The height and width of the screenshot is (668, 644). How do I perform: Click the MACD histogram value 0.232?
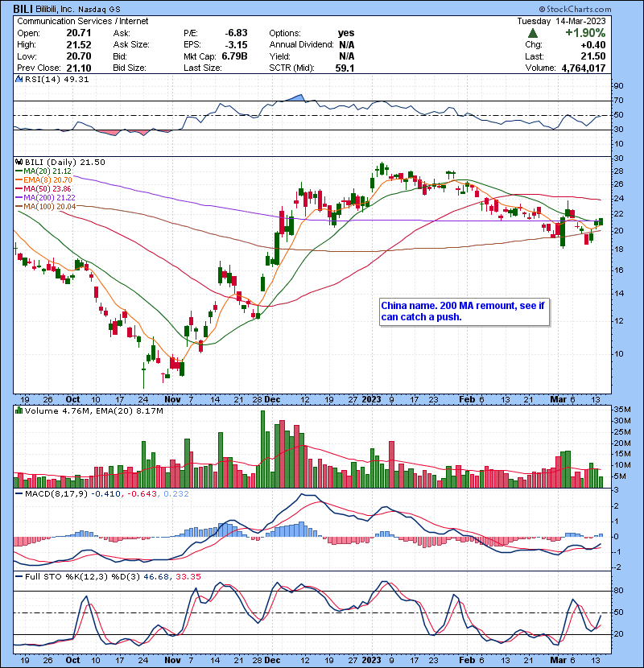(176, 494)
